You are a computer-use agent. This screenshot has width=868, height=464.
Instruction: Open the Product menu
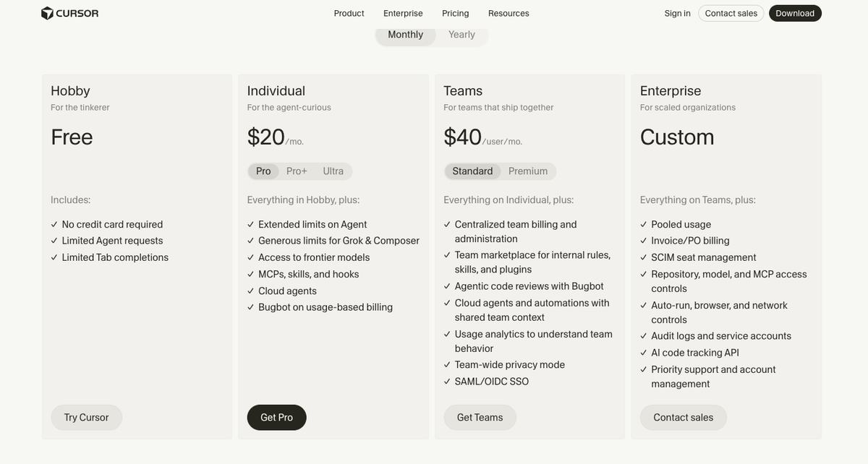coord(349,13)
